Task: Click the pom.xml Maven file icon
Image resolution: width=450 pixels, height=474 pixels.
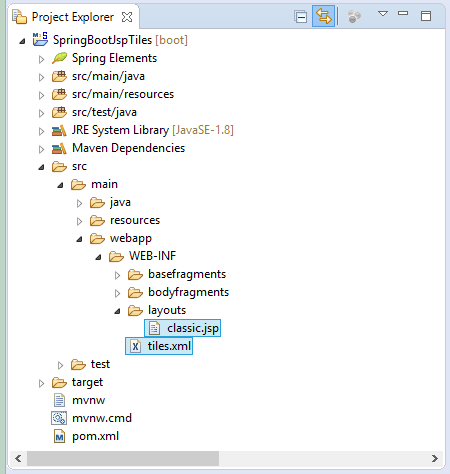Action: point(59,436)
